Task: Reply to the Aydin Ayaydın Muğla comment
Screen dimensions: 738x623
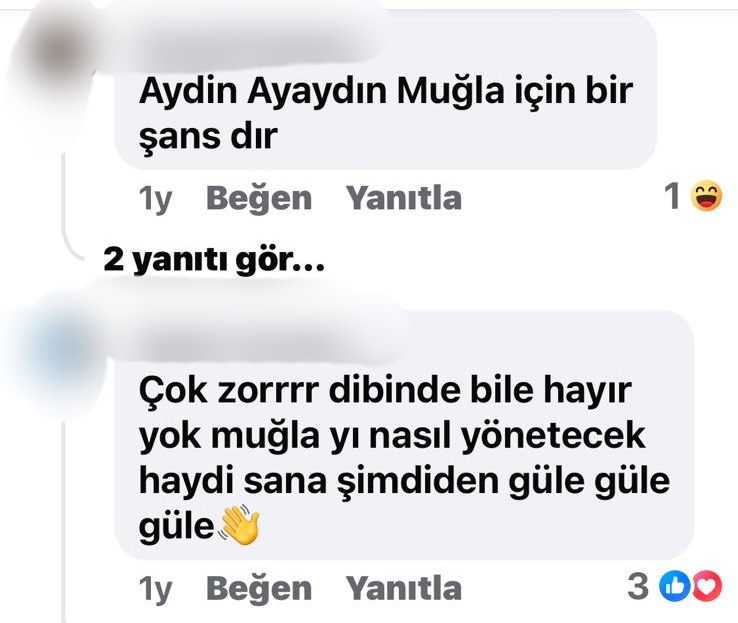Action: [404, 198]
